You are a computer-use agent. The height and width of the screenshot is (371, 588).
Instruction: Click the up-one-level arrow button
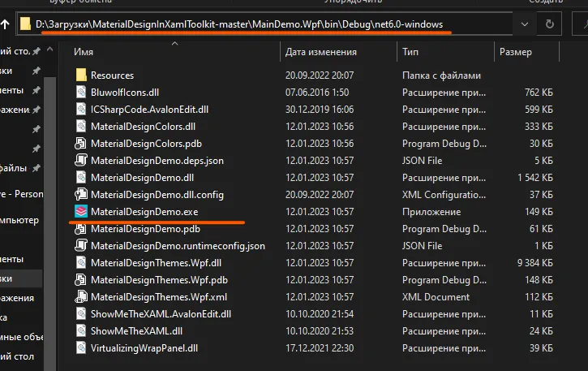pyautogui.click(x=5, y=24)
